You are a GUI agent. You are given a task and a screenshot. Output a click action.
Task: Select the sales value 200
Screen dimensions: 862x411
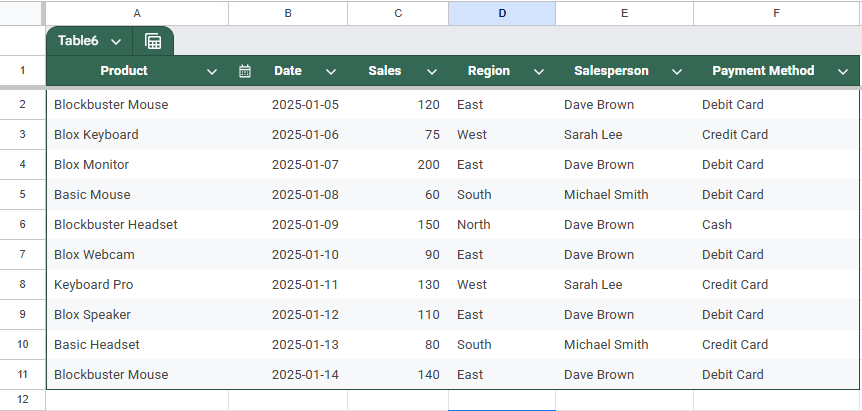[x=398, y=165]
